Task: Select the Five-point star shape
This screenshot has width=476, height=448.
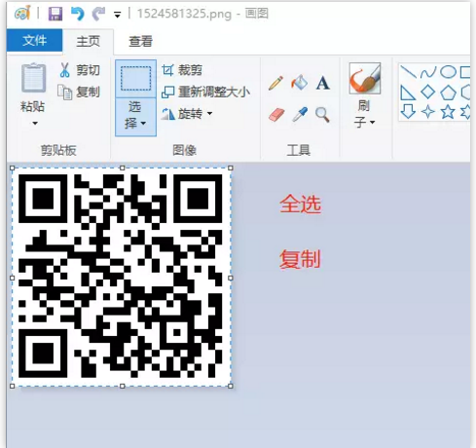Action: [x=448, y=112]
